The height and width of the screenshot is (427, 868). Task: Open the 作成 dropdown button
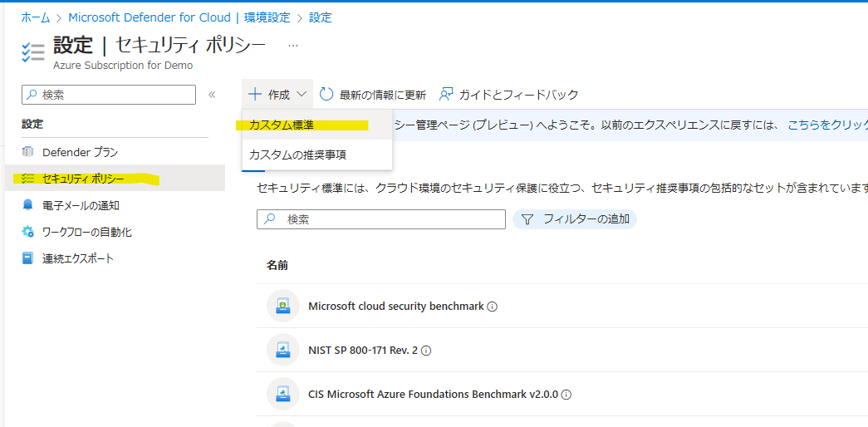(277, 95)
